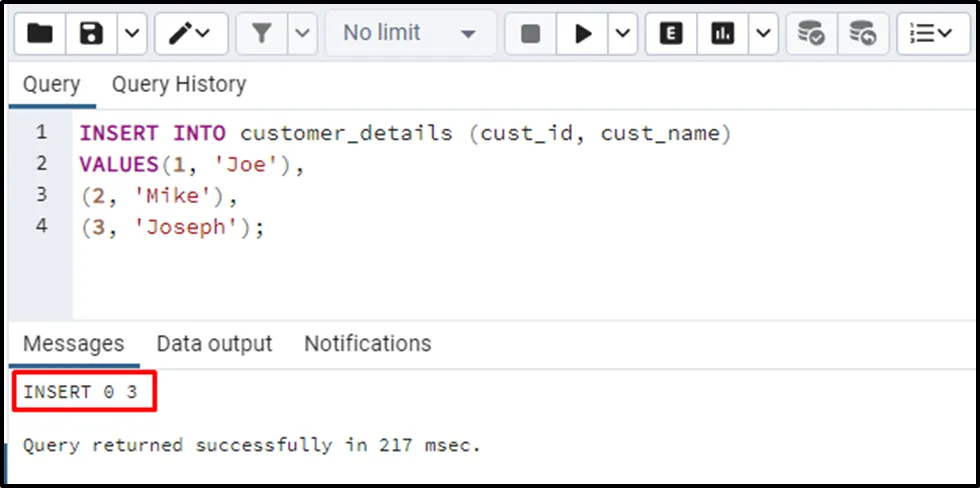
Task: Run the query with Execute play button
Action: coord(582,34)
